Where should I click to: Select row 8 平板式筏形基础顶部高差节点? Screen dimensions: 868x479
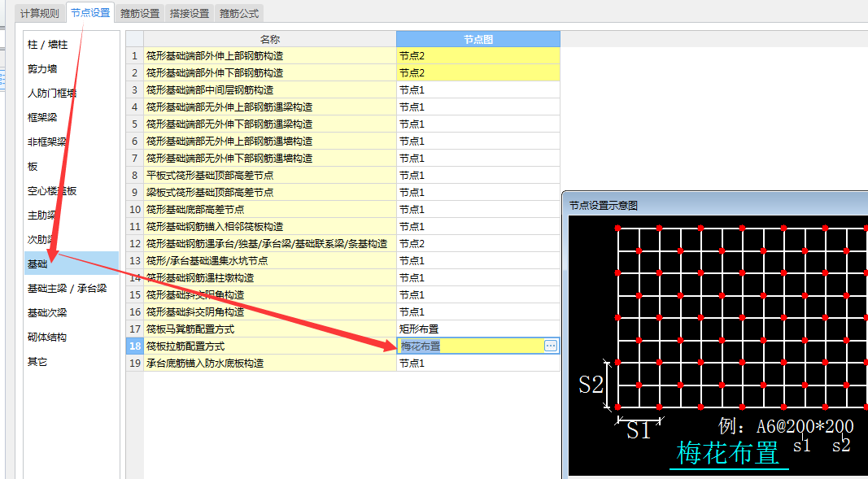pyautogui.click(x=270, y=176)
